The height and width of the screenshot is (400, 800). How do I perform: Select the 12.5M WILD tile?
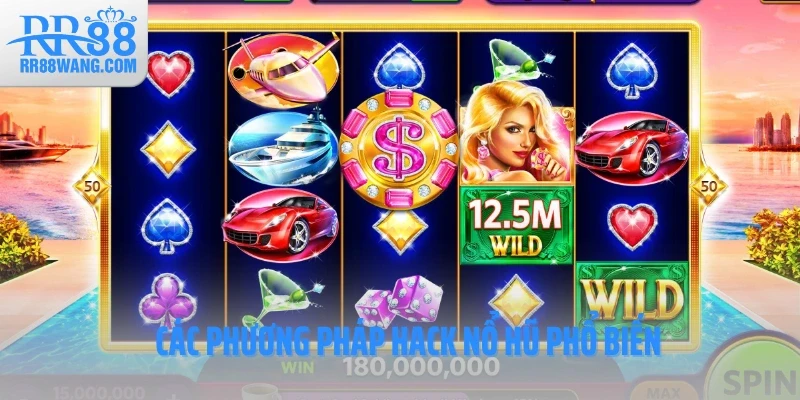(x=517, y=226)
